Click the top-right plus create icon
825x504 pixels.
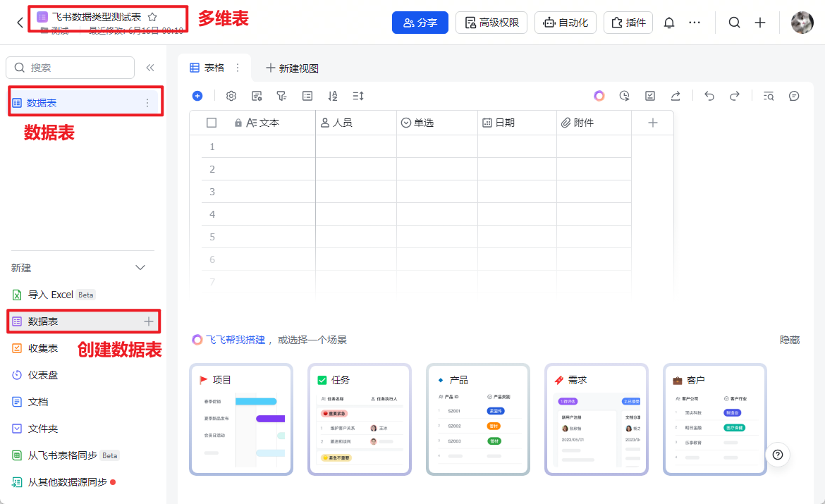(759, 23)
